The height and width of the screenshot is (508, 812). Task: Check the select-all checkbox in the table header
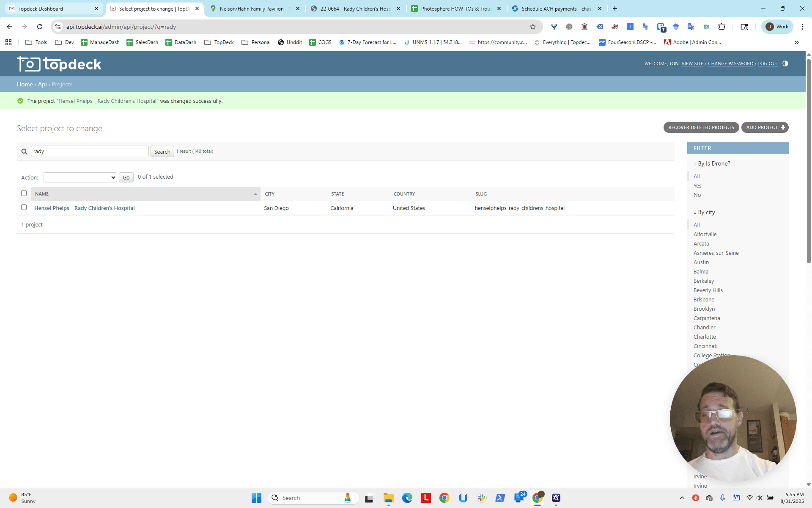[24, 193]
